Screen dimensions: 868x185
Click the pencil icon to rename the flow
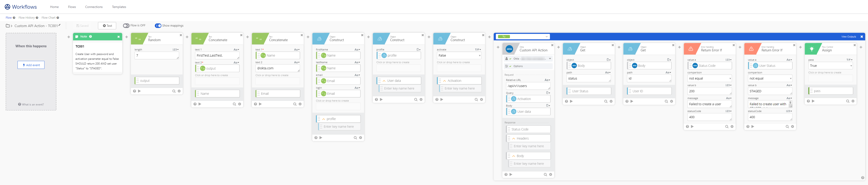(60, 25)
